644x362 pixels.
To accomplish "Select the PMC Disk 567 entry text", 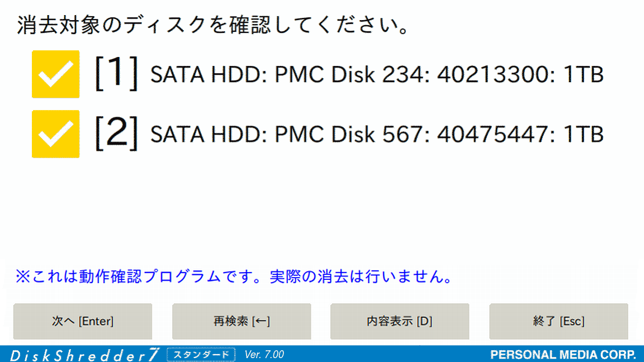I will [377, 135].
